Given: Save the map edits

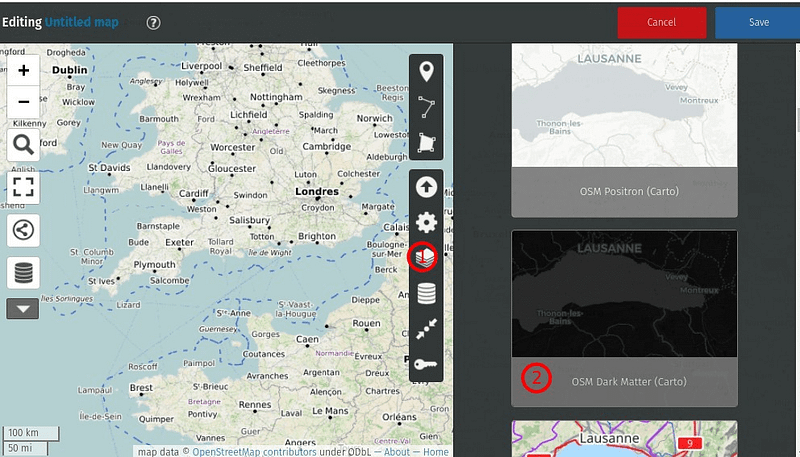Looking at the screenshot, I should pyautogui.click(x=758, y=22).
